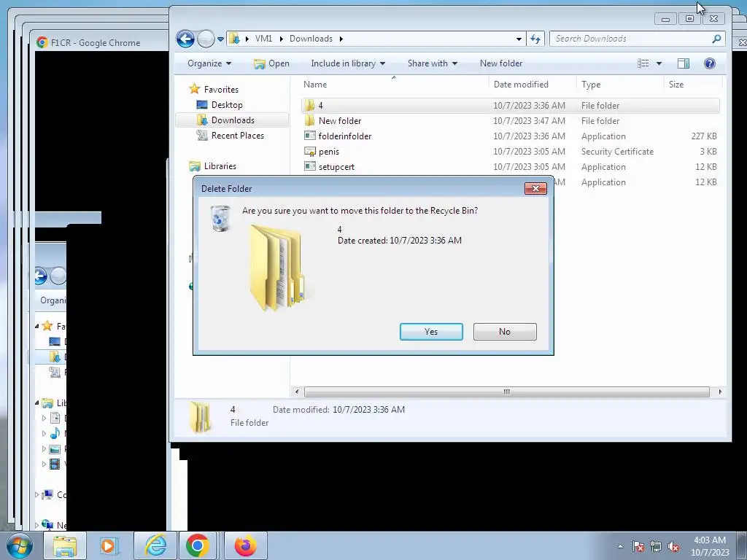The image size is (747, 560).
Task: Open the address bar history dropdown arrow
Action: [519, 39]
